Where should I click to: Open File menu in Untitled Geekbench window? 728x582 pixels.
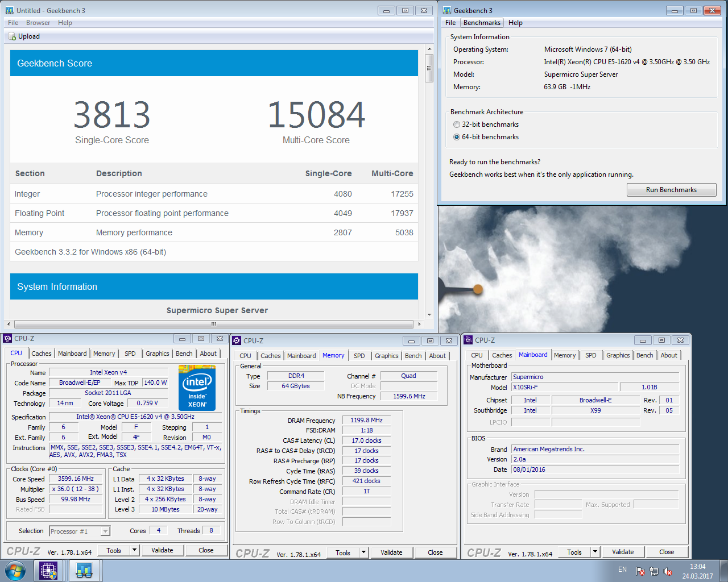click(13, 23)
